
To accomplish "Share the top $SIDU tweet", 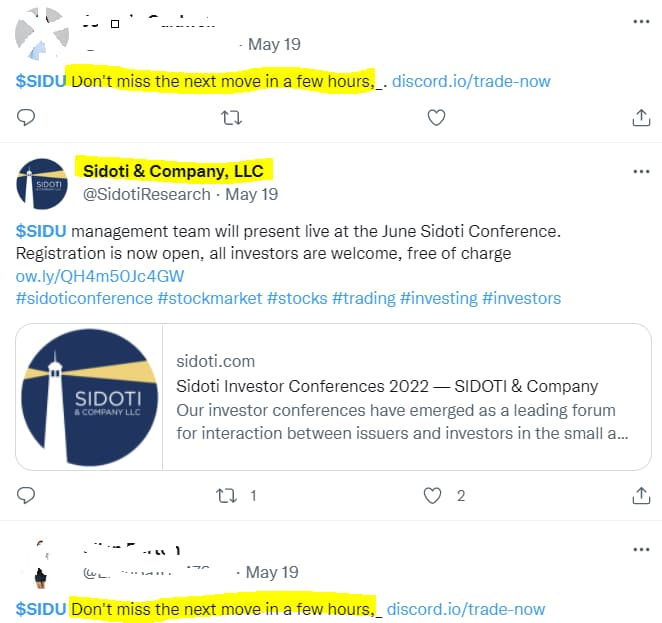I will pyautogui.click(x=641, y=118).
